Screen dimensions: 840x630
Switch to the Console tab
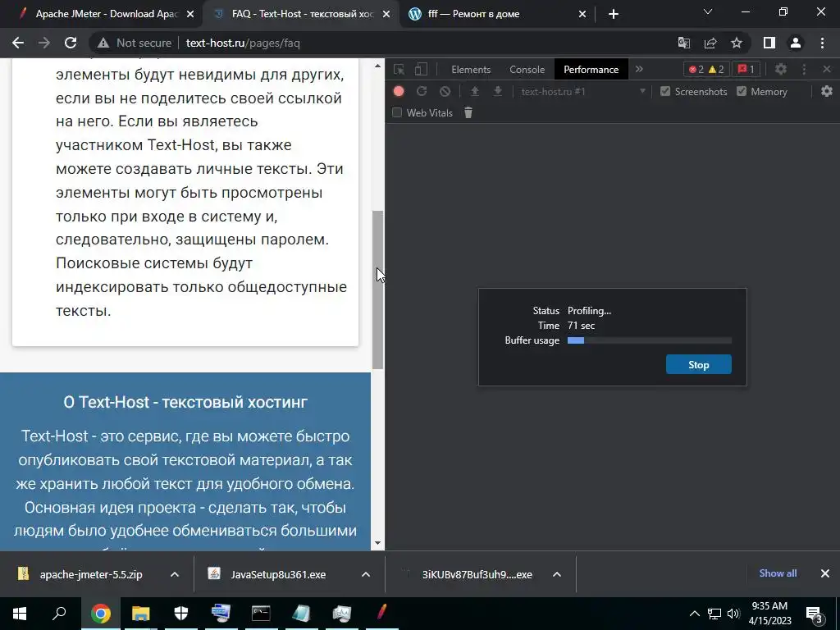[527, 70]
